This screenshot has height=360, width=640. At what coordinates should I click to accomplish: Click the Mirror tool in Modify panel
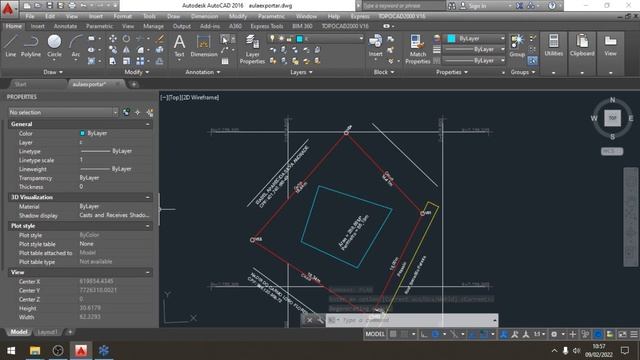coord(126,50)
